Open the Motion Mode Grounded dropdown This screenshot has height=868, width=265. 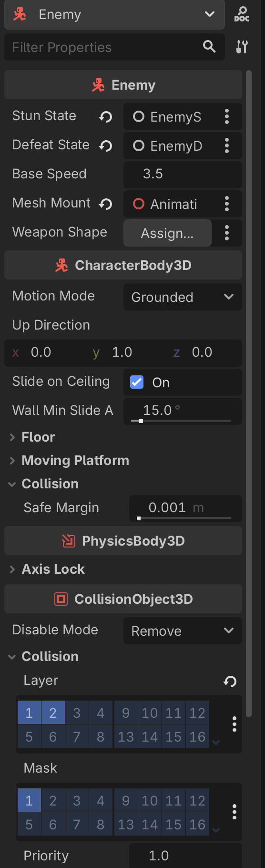point(183,297)
